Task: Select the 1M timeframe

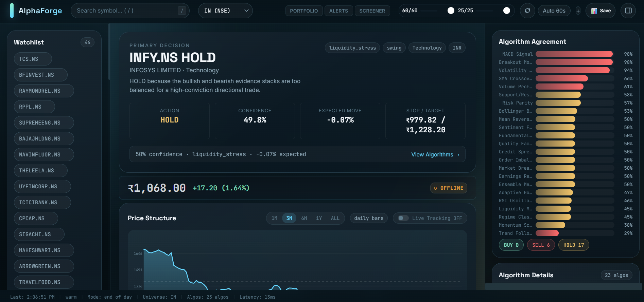Action: tap(274, 218)
